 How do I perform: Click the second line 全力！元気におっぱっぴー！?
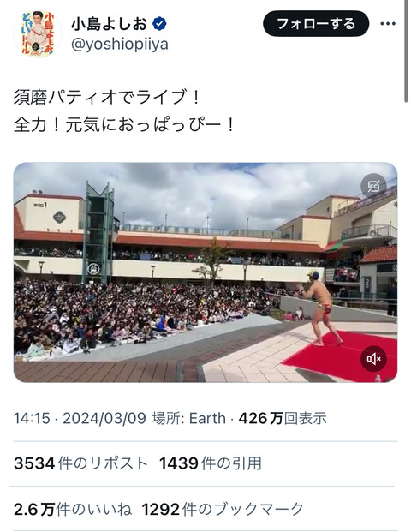(x=124, y=124)
